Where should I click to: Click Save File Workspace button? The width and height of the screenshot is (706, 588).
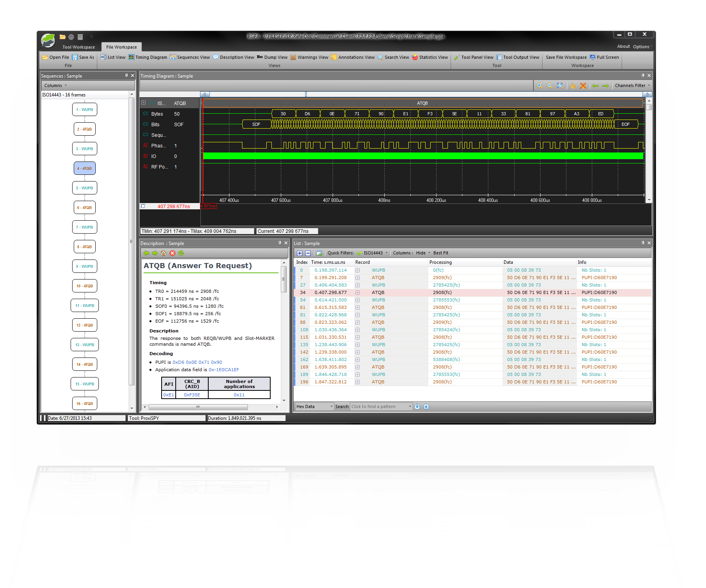click(566, 57)
